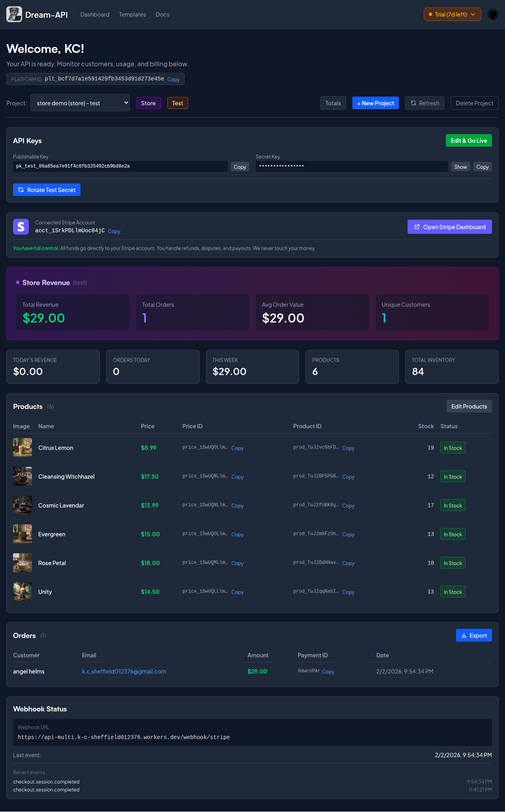Click the purple Stripe logo icon

[x=21, y=227]
